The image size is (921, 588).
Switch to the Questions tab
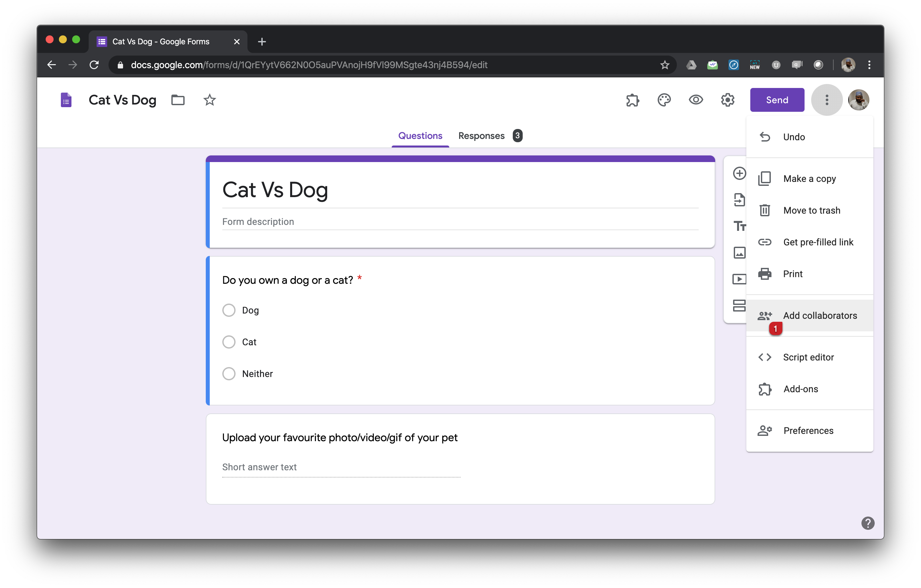(420, 136)
